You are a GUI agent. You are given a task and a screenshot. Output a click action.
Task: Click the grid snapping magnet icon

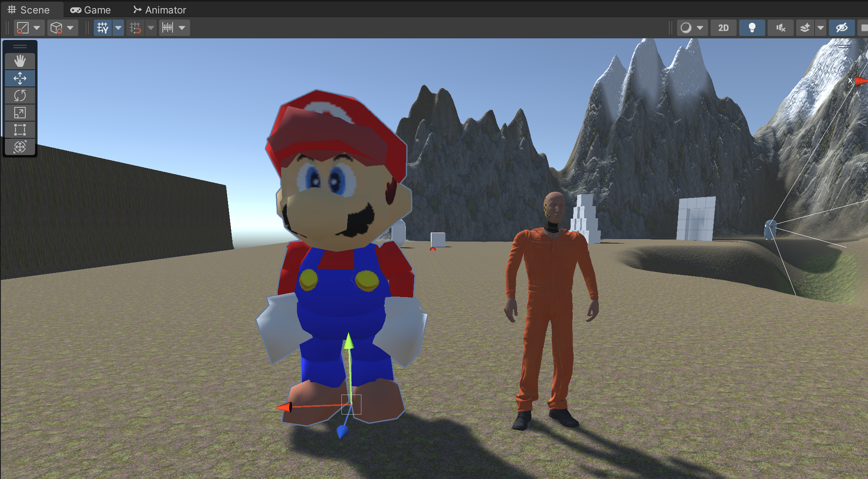click(135, 28)
